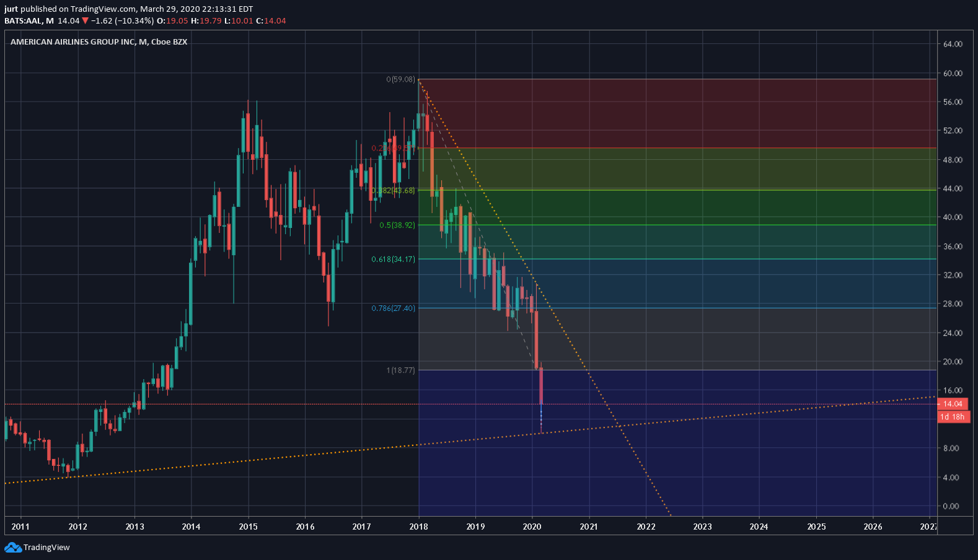
Task: Click the red down-triangle change indicator
Action: point(86,20)
